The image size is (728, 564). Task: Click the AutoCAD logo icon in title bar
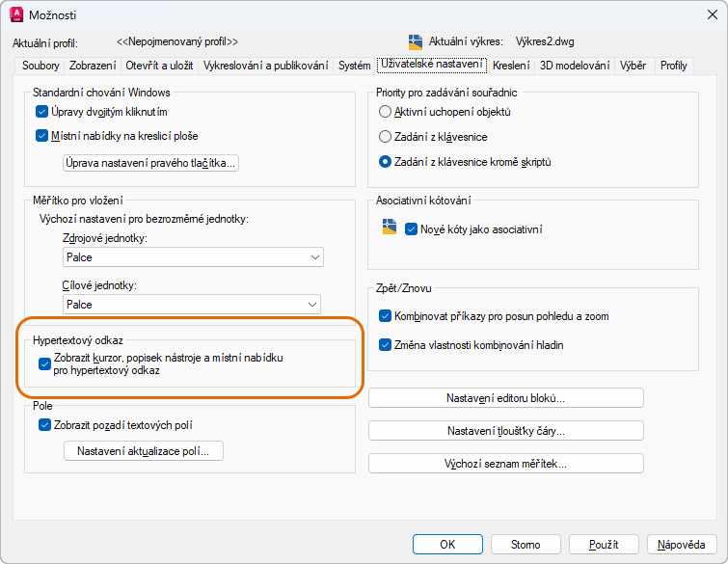point(16,14)
